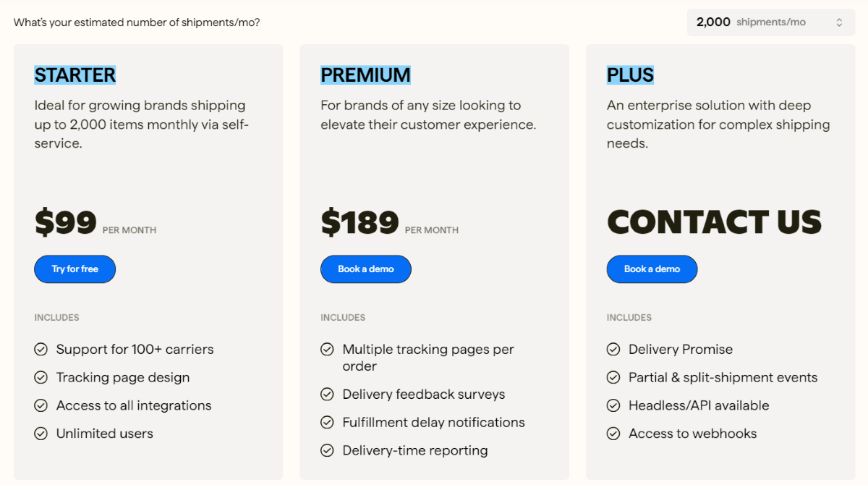Click checkmark icon beside Unlimited users
The height and width of the screenshot is (485, 868).
coord(41,434)
